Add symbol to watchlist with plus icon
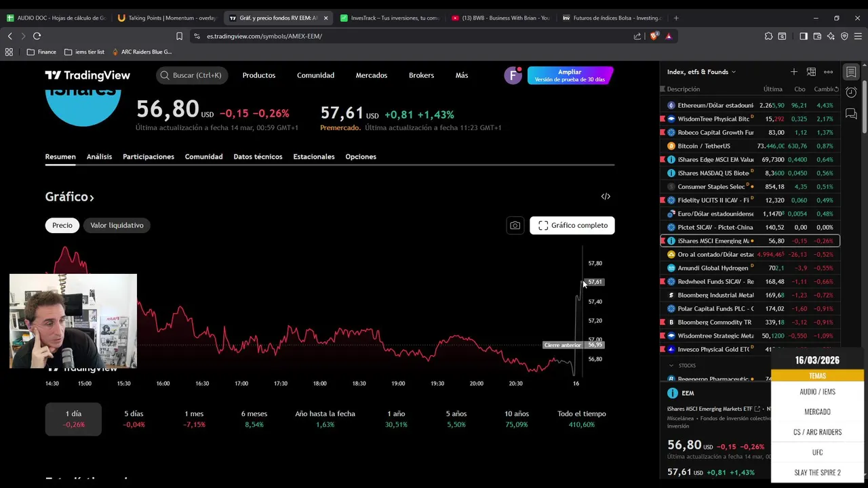This screenshot has width=868, height=488. 793,72
